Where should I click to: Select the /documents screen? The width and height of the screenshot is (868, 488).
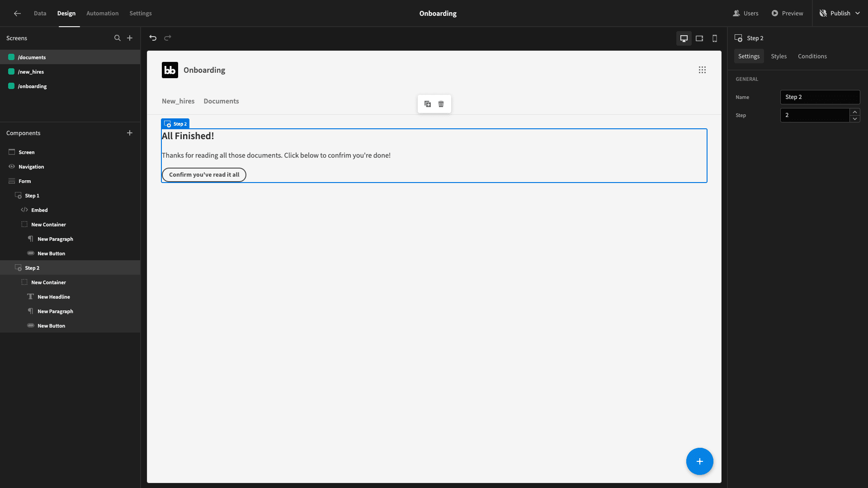(70, 57)
